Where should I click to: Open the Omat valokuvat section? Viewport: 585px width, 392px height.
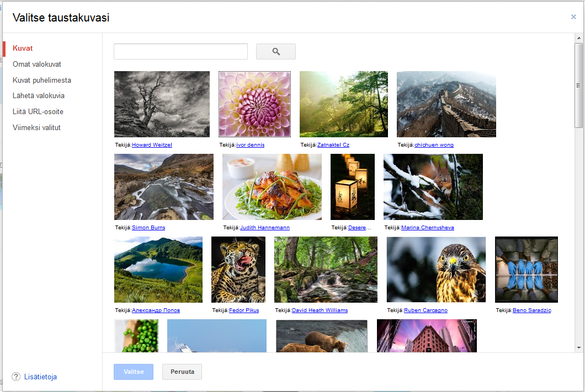tap(37, 64)
